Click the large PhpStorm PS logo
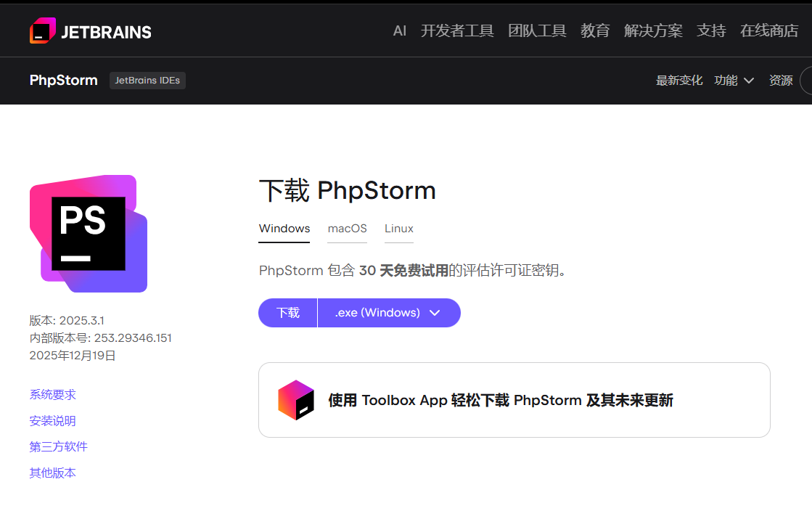The height and width of the screenshot is (527, 812). (x=89, y=234)
